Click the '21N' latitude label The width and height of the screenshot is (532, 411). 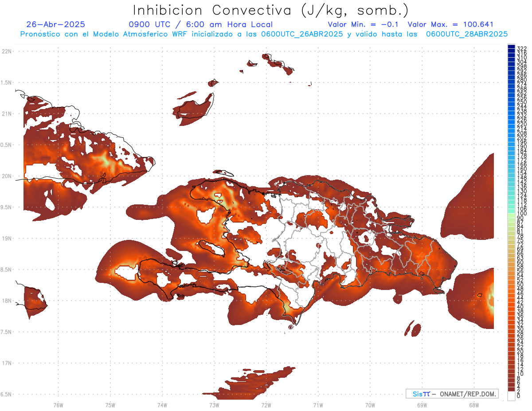(x=7, y=114)
